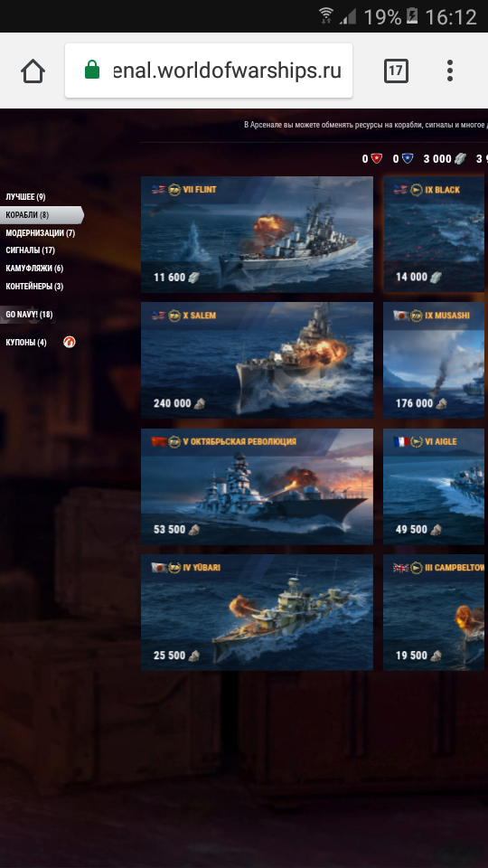Select the VII Flint ship card
Image resolution: width=488 pixels, height=868 pixels.
pyautogui.click(x=257, y=234)
